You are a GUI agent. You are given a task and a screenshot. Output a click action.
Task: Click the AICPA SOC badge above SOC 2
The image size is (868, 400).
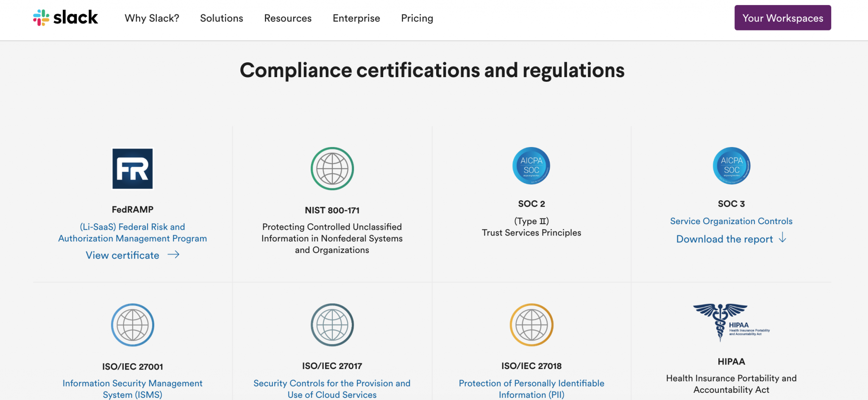click(x=531, y=166)
